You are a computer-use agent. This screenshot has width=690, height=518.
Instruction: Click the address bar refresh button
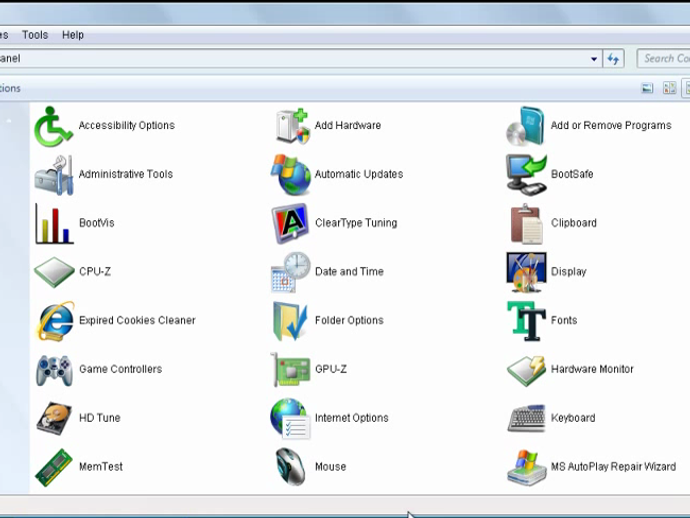point(613,59)
